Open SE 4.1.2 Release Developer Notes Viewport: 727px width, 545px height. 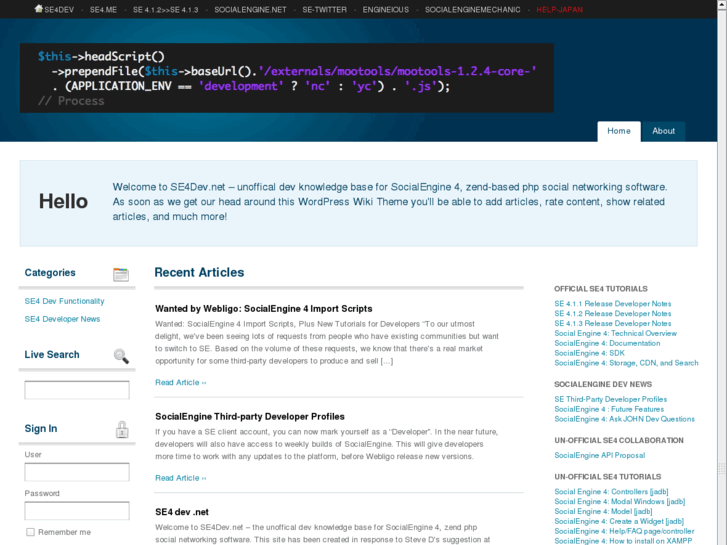click(613, 314)
